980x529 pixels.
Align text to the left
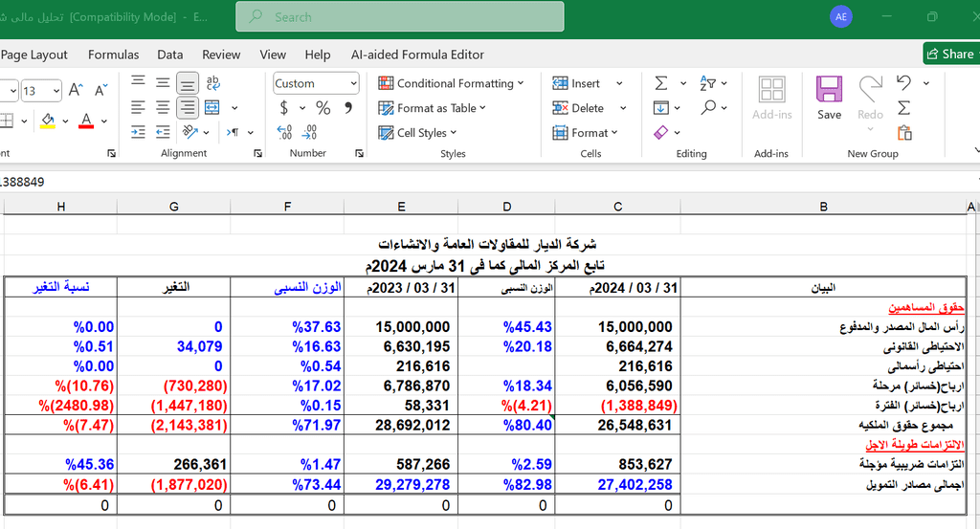coord(138,107)
